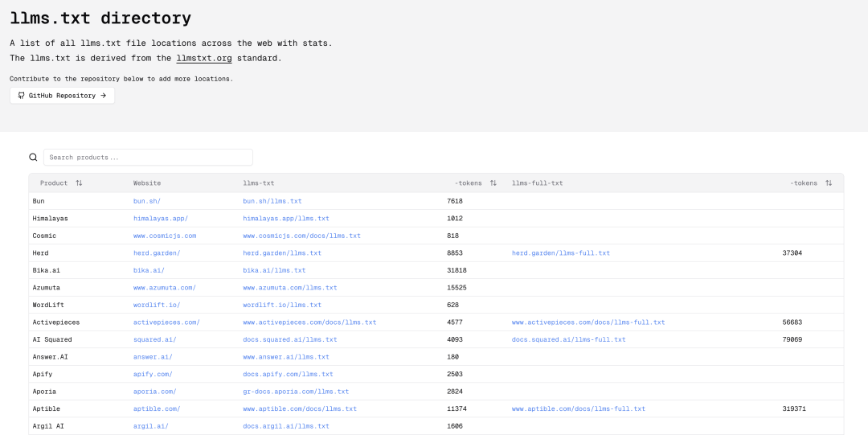Image resolution: width=868 pixels, height=435 pixels.
Task: Open docs.squared.ai/llms.txt link
Action: point(290,339)
